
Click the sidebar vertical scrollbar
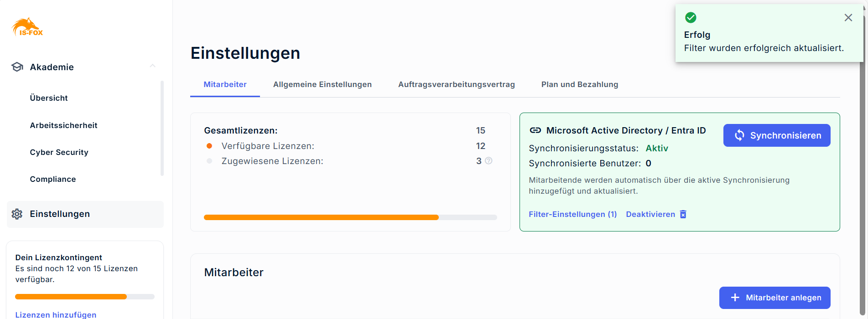point(162,128)
